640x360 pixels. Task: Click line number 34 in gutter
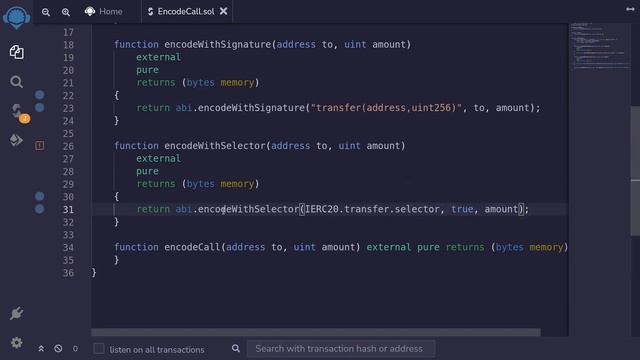point(69,247)
